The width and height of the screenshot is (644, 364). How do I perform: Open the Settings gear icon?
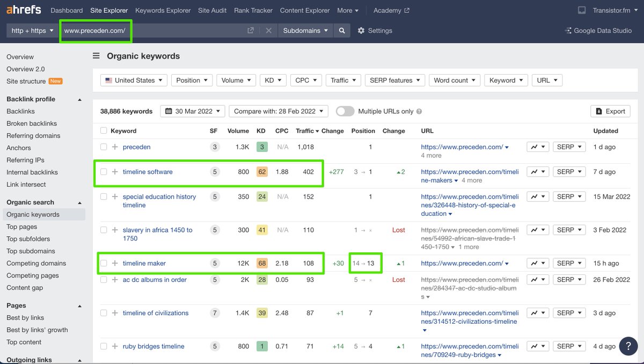tap(361, 31)
